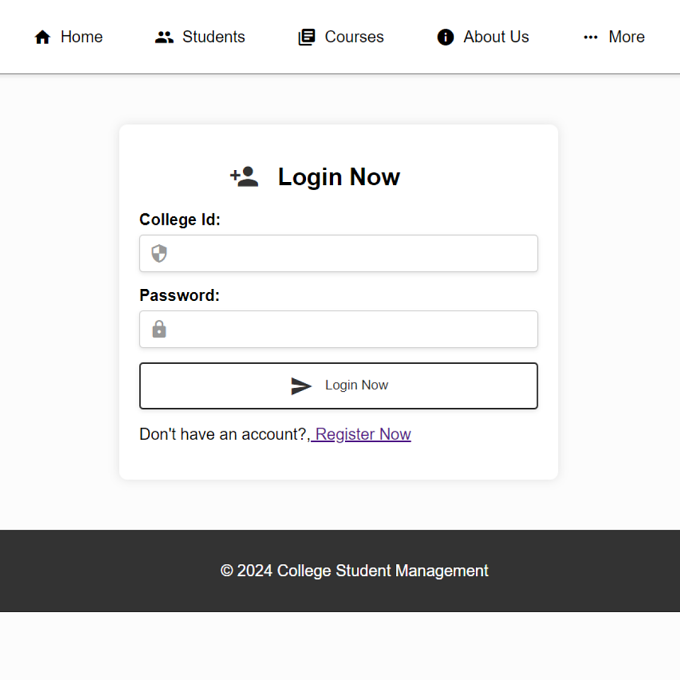Click the add-person icon beside Login Now heading
This screenshot has width=680, height=680.
pos(244,177)
